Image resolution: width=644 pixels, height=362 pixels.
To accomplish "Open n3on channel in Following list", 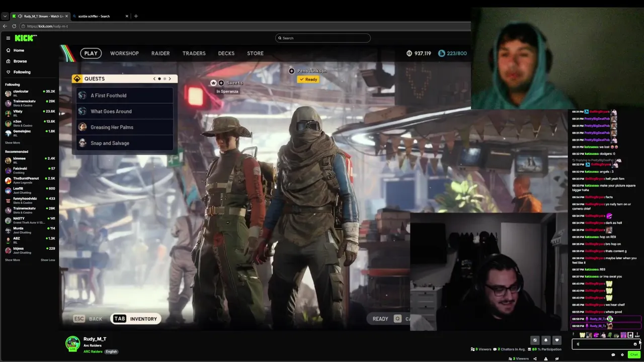I will point(29,123).
